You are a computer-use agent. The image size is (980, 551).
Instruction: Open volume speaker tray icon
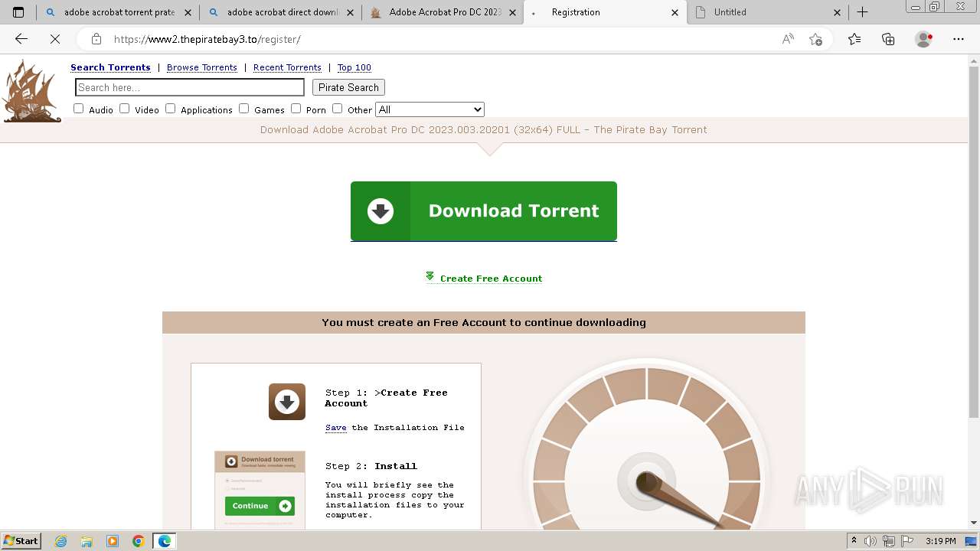point(871,541)
